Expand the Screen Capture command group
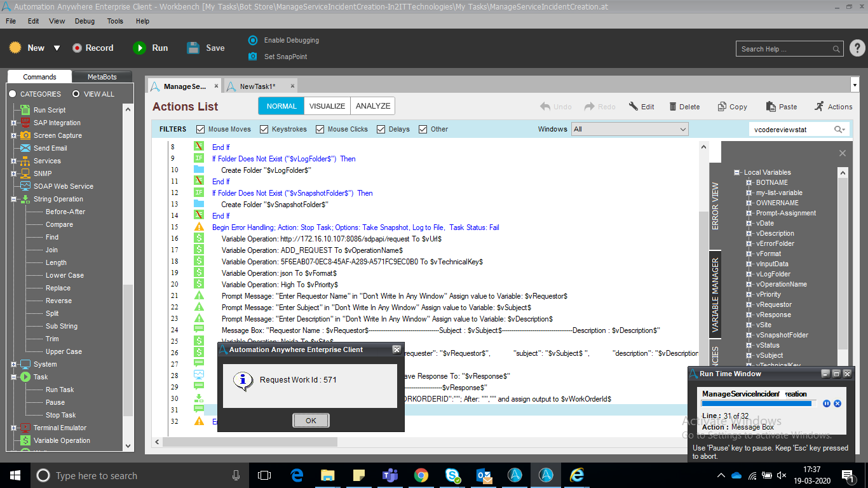868x488 pixels. [14, 136]
